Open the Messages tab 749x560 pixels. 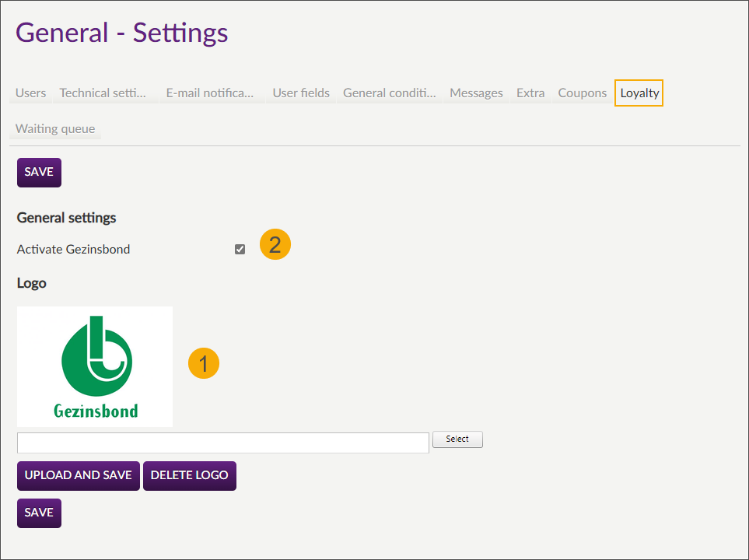476,93
